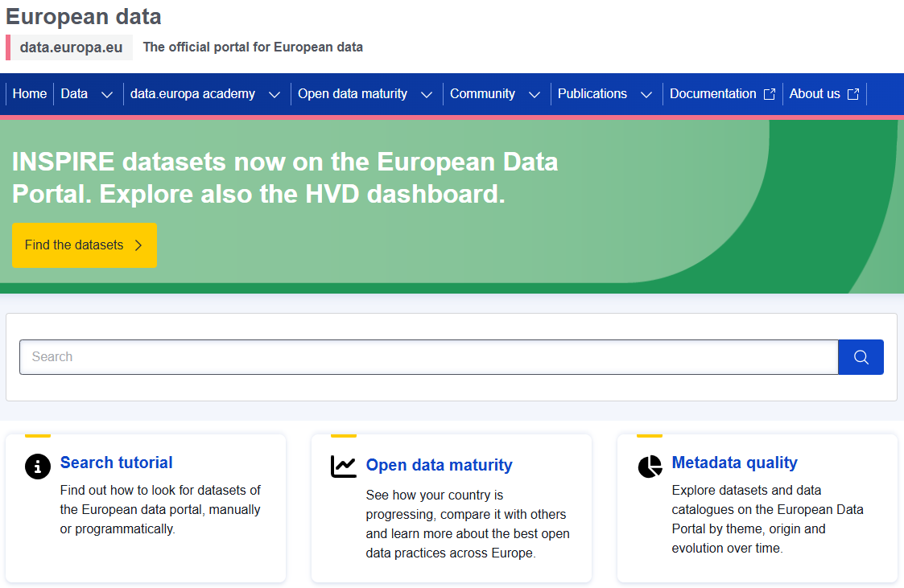The width and height of the screenshot is (904, 588).
Task: Expand the data.europa academy chevron
Action: click(x=275, y=95)
